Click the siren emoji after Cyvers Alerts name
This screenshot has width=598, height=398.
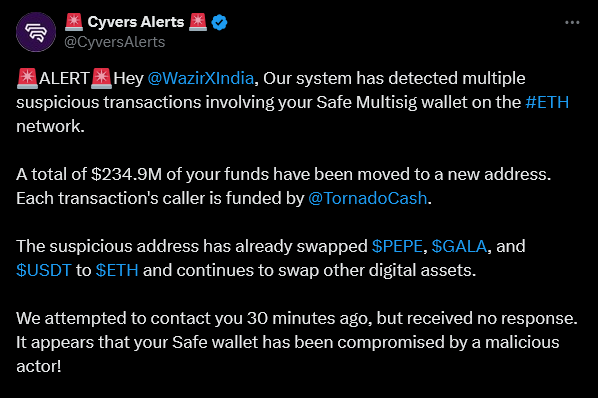tap(198, 22)
